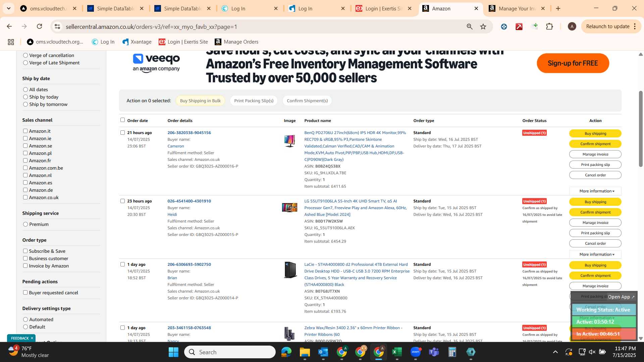Click Buy Shipping in Bulk button

200,101
